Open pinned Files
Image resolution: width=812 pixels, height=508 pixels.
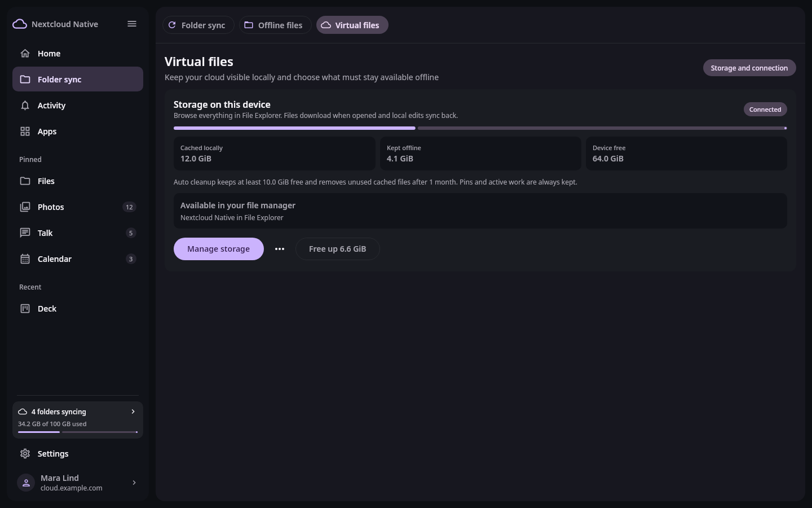click(78, 181)
